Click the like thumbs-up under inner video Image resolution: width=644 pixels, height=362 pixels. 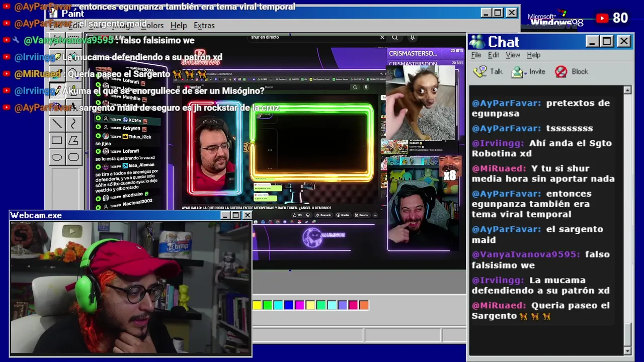pos(295,215)
